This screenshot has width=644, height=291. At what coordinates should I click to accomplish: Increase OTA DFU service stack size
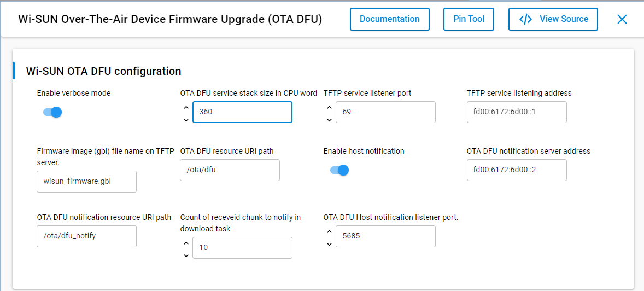186,108
